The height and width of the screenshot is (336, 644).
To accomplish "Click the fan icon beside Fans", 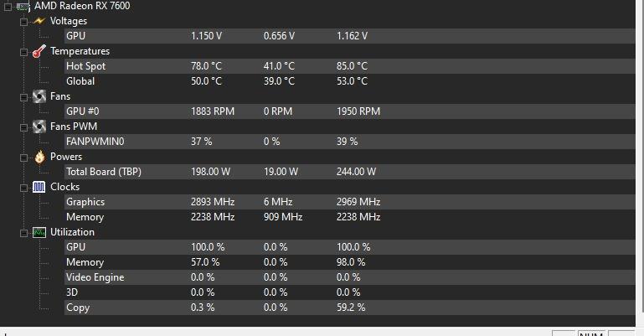I will [x=39, y=96].
